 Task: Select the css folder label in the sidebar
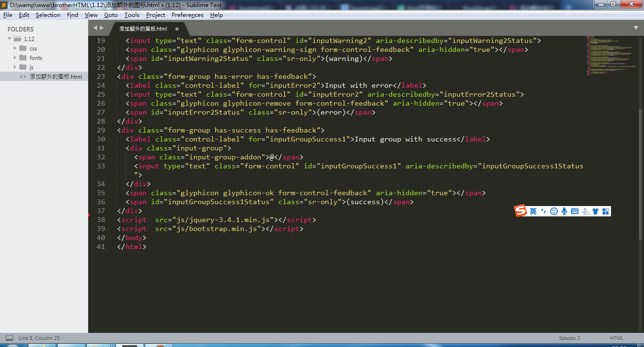[x=33, y=49]
